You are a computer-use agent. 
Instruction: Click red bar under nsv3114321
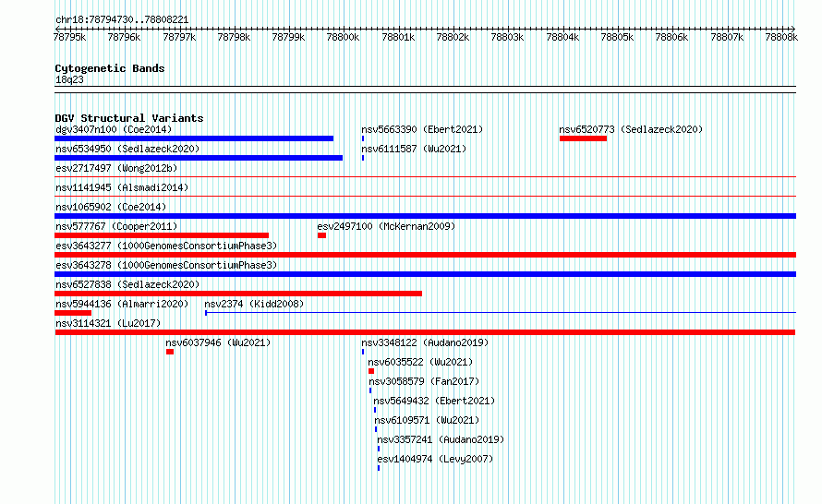click(425, 332)
